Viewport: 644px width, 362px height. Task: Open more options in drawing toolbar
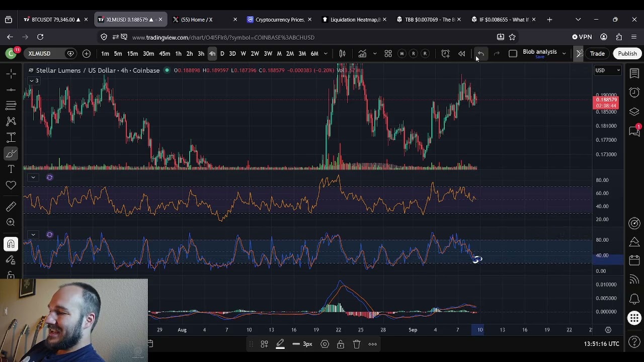tap(372, 344)
